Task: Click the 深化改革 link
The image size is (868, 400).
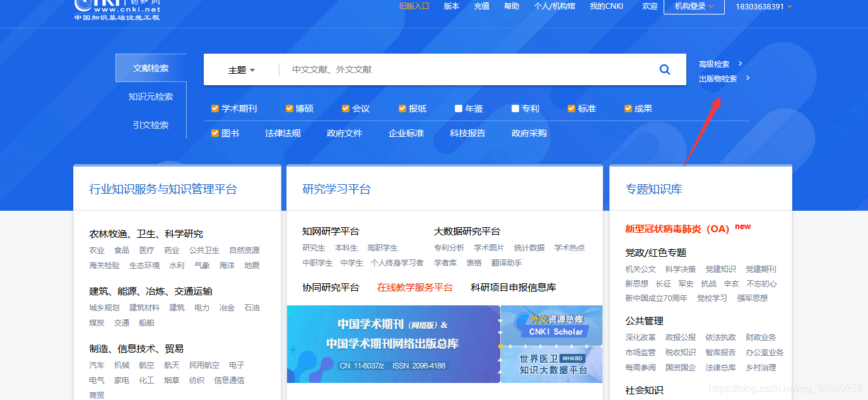Action: (640, 338)
